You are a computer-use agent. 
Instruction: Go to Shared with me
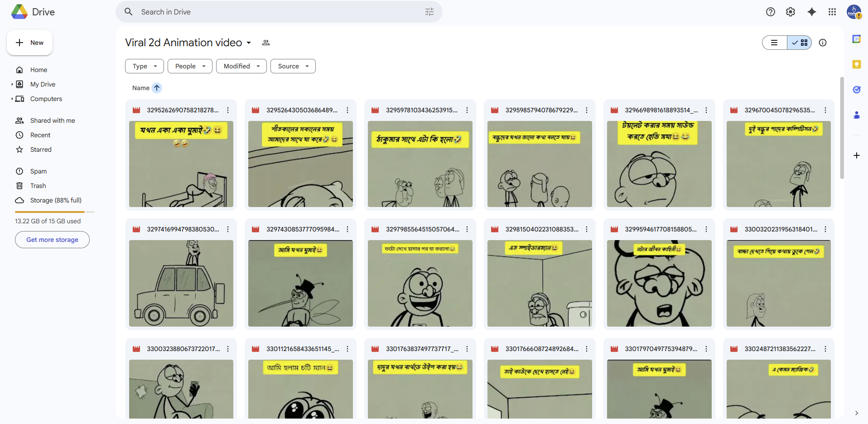coord(53,120)
